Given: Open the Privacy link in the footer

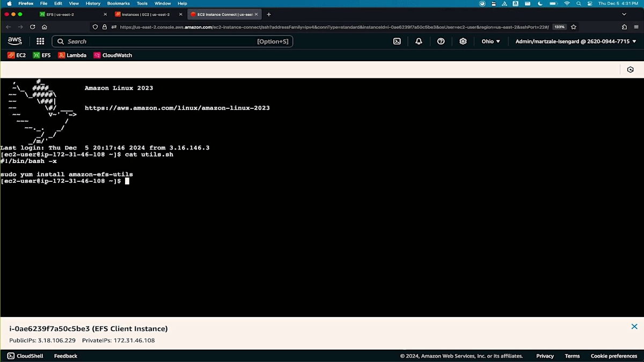Looking at the screenshot, I should (545, 356).
